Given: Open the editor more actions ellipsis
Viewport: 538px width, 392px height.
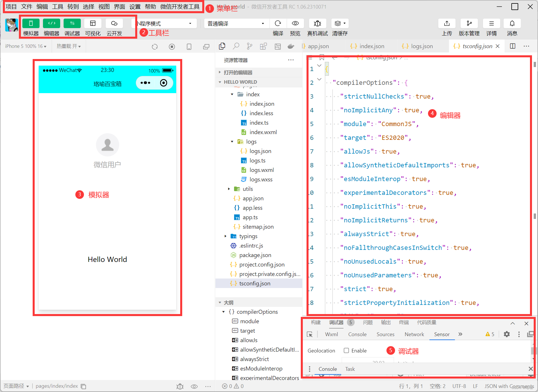Looking at the screenshot, I should (527, 46).
